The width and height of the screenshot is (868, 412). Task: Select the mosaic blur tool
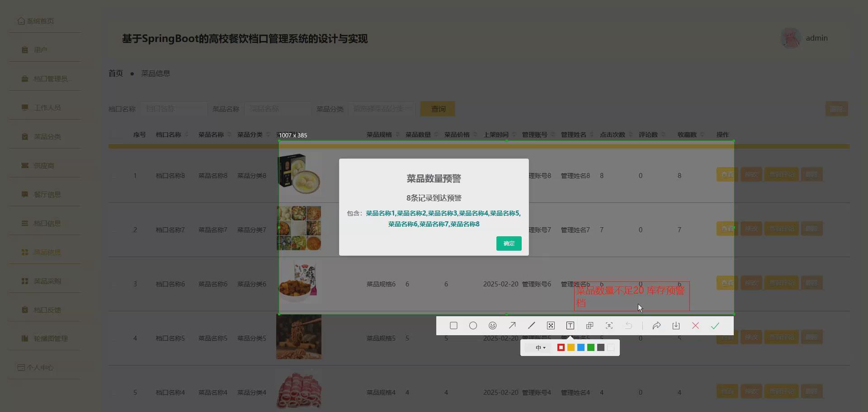click(x=551, y=326)
